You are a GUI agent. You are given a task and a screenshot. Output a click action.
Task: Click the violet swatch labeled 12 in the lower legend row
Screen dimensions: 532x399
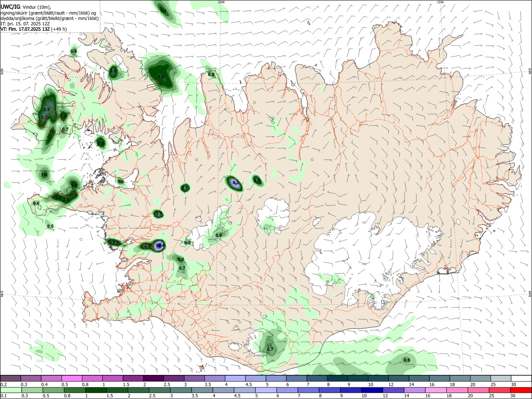(393, 390)
